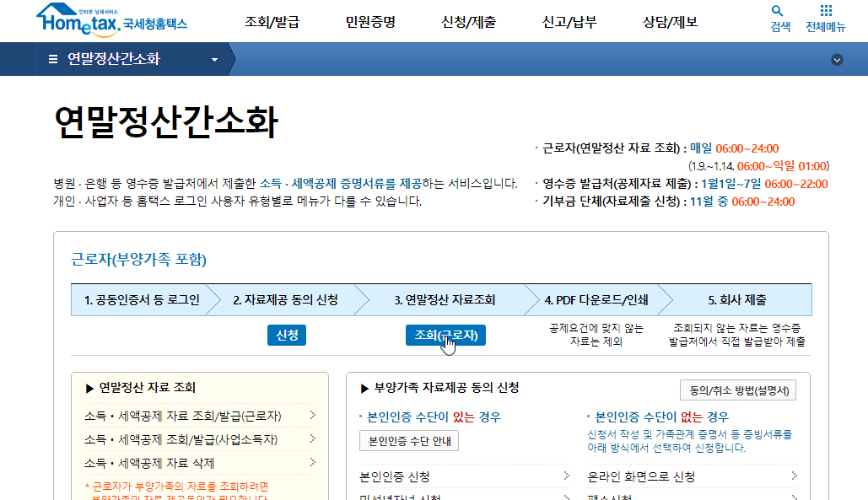Screen dimensions: 868x500
Task: Click 동의/취소 방법(설명서) button
Action: pyautogui.click(x=737, y=390)
